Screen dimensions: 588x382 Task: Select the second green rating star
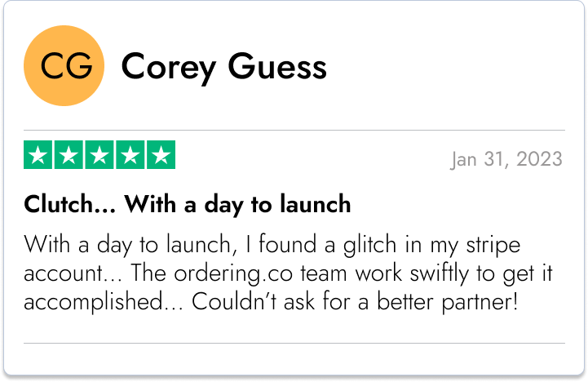[69, 154]
